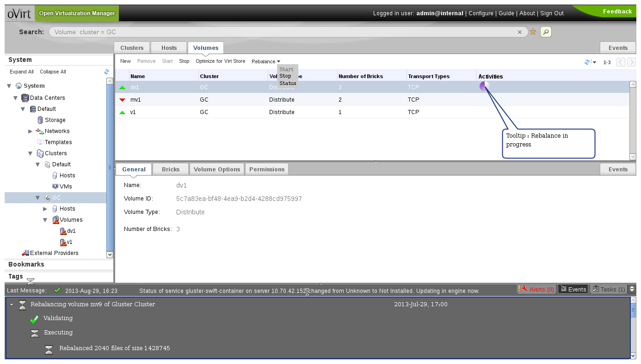
Task: Clear the search field with X
Action: [x=519, y=32]
